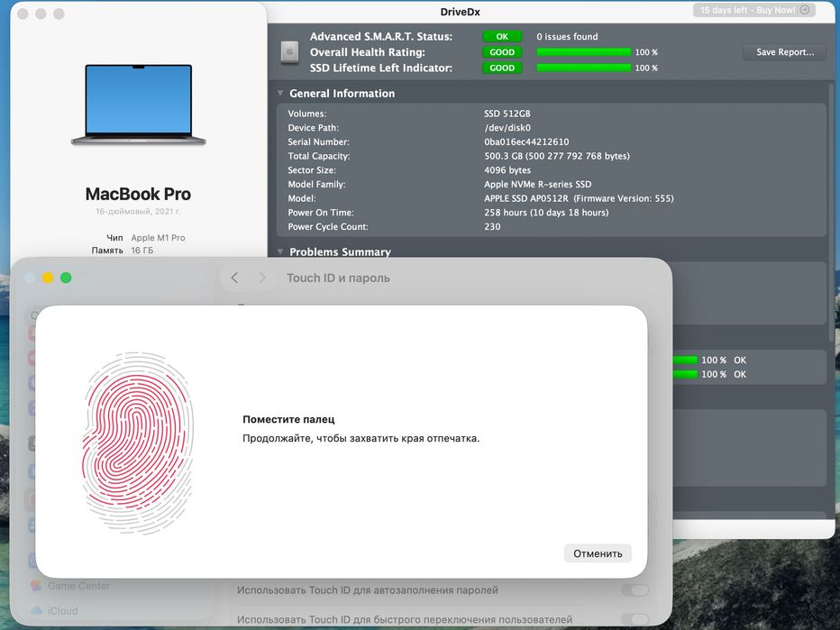Click the Поместите палец heading
The image size is (840, 630).
pos(288,419)
